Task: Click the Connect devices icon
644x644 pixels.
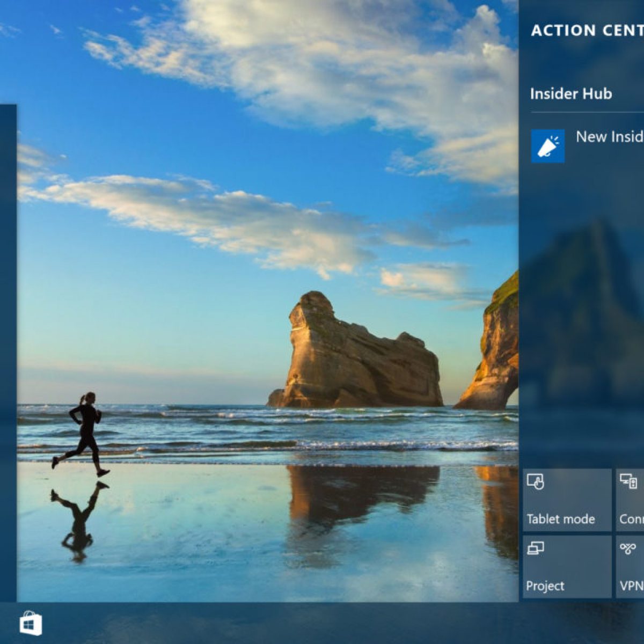Action: [x=628, y=481]
